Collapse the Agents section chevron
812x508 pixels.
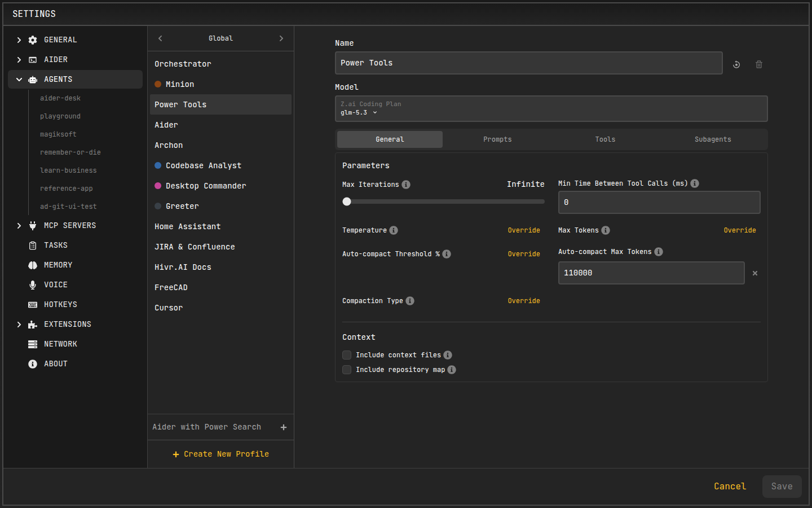19,80
